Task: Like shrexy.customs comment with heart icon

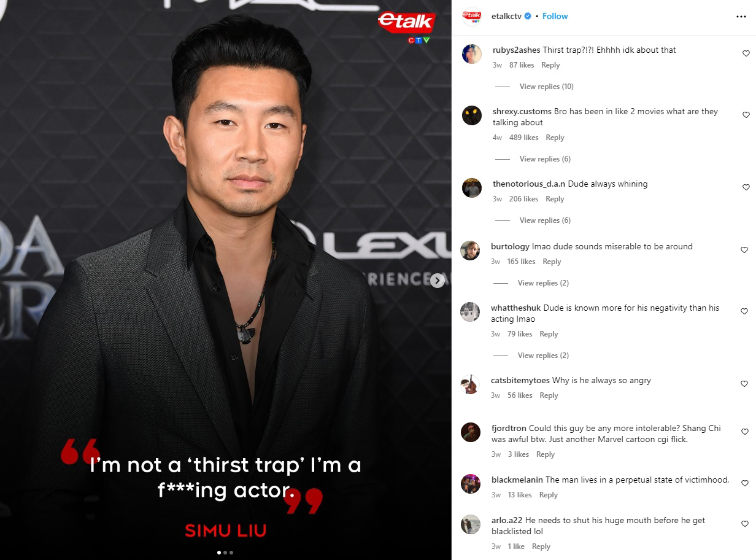Action: (x=746, y=115)
